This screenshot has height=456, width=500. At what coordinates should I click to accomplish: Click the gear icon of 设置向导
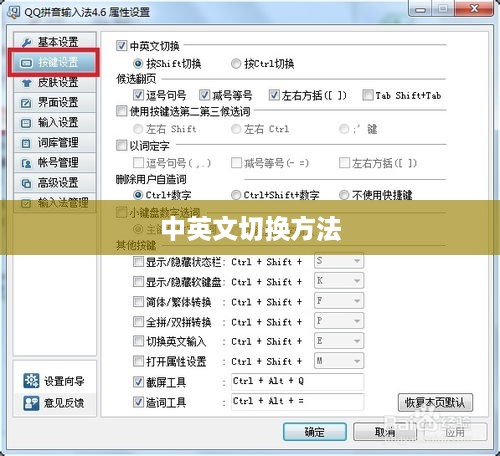(31, 381)
